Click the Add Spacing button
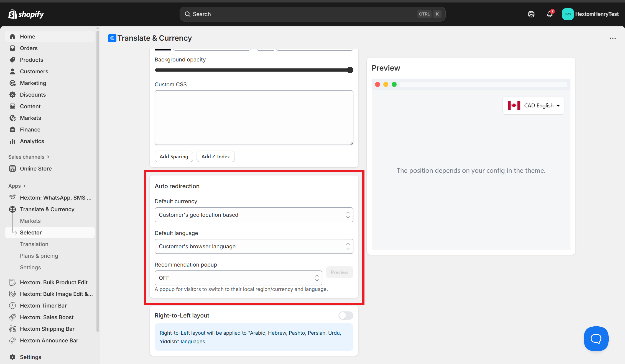The height and width of the screenshot is (364, 625). (174, 157)
